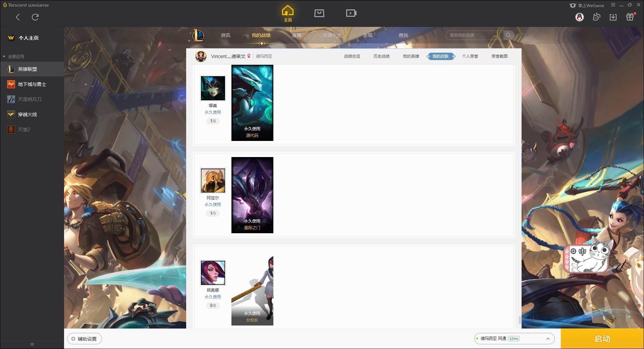Switch to 我的英雄 sub-tab
The width and height of the screenshot is (644, 349).
[x=411, y=56]
